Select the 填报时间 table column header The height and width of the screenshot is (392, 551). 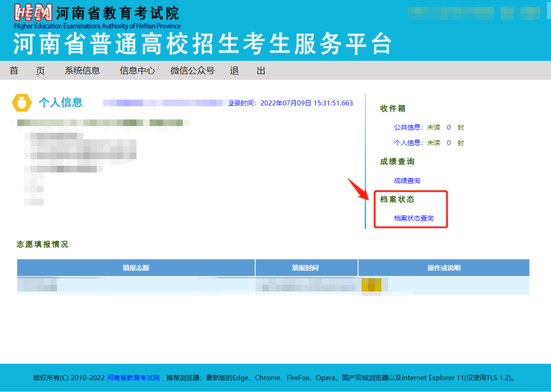(306, 267)
